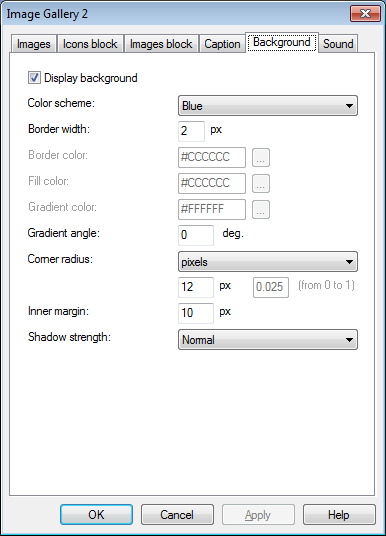Click the Fill color picker ellipsis button
This screenshot has height=536, width=386.
(x=261, y=184)
